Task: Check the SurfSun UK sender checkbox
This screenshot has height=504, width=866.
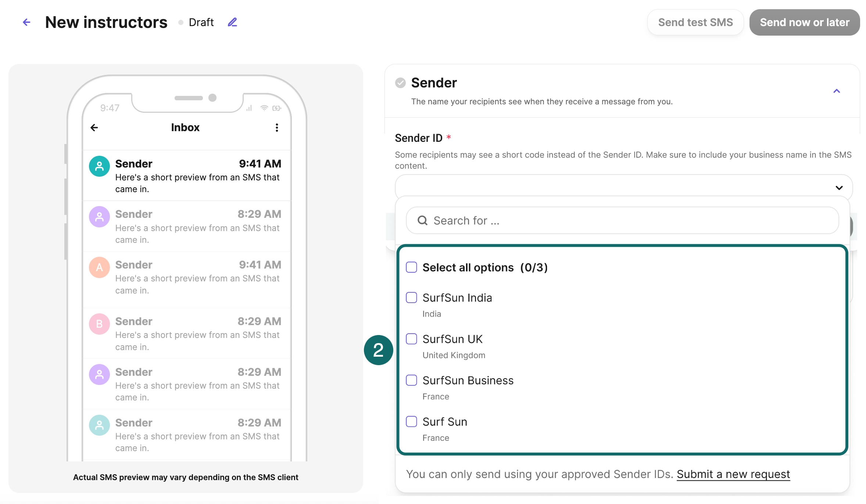Action: click(x=411, y=339)
